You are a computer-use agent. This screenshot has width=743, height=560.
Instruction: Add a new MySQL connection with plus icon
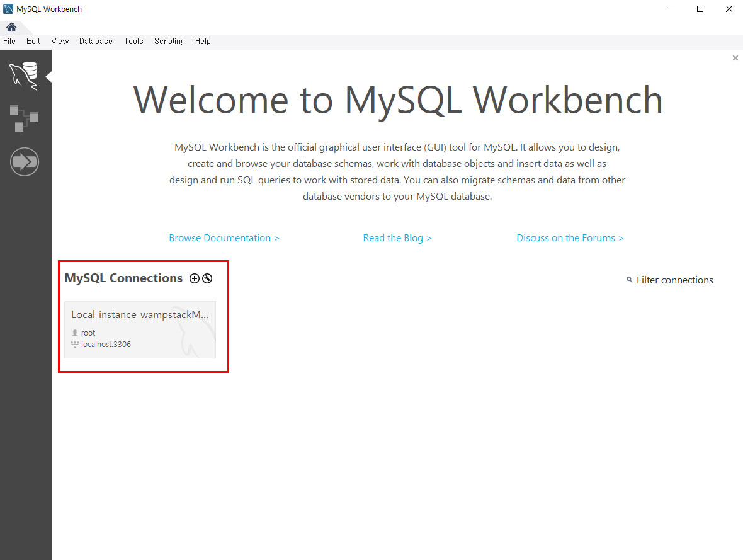coord(195,278)
